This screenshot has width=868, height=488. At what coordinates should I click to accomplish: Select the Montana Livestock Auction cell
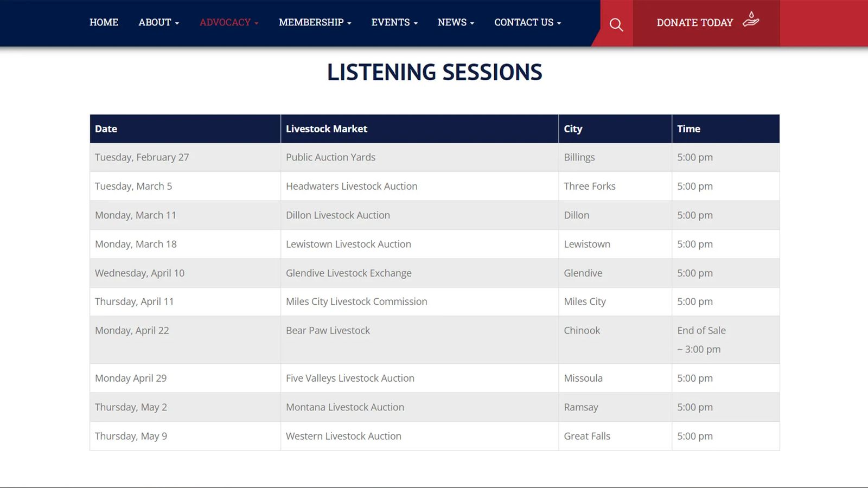pyautogui.click(x=419, y=407)
